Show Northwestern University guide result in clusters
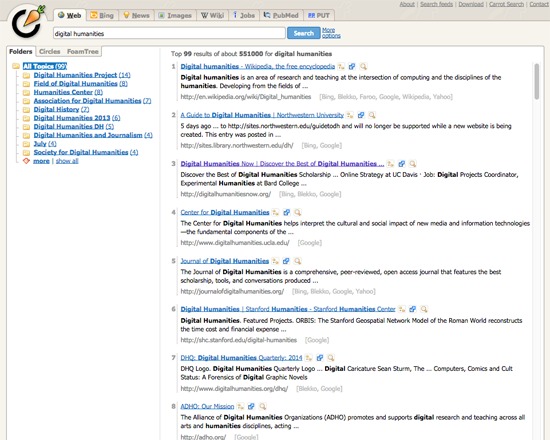The image size is (550, 440). [350, 115]
